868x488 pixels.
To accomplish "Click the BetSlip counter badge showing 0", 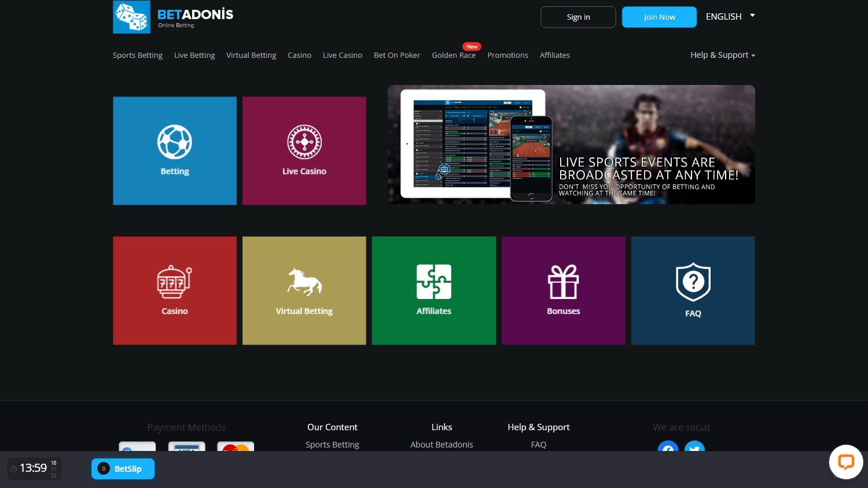I will tap(104, 469).
